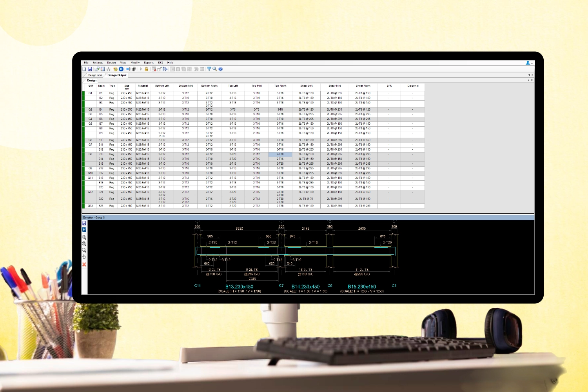This screenshot has height=392, width=588.
Task: Select highlighted 2-T20 Top Right cell of B13
Action: tap(280, 154)
